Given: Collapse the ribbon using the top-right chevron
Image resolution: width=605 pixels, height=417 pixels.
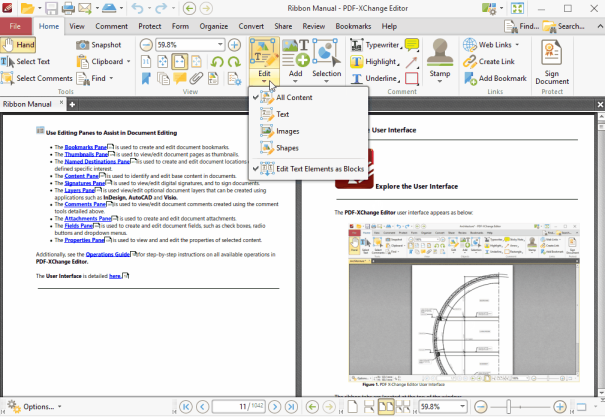Looking at the screenshot, I should coord(600,26).
